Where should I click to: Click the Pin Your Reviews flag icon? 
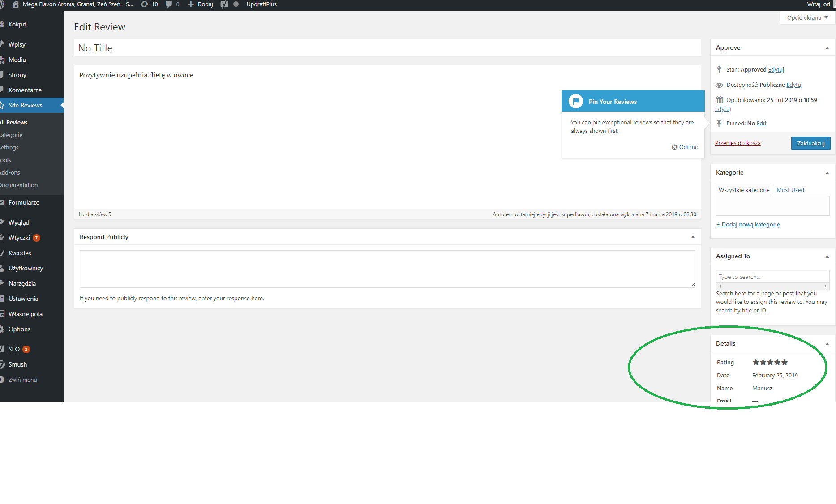576,101
